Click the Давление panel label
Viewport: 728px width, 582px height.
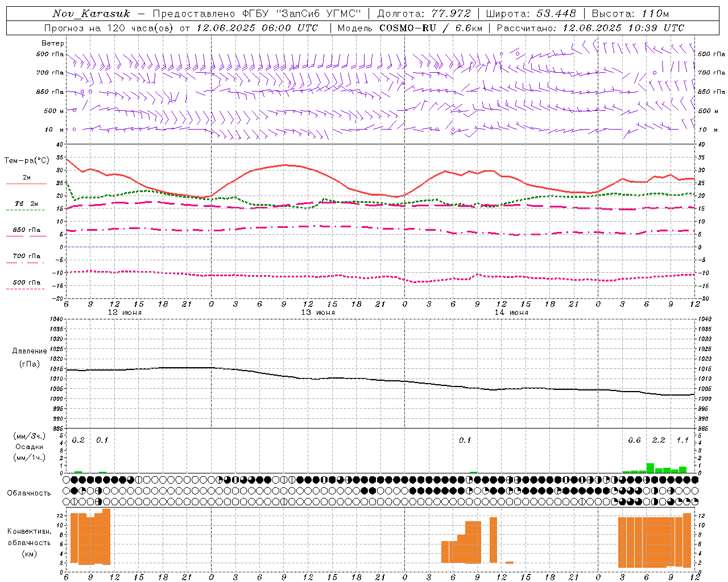pyautogui.click(x=30, y=351)
